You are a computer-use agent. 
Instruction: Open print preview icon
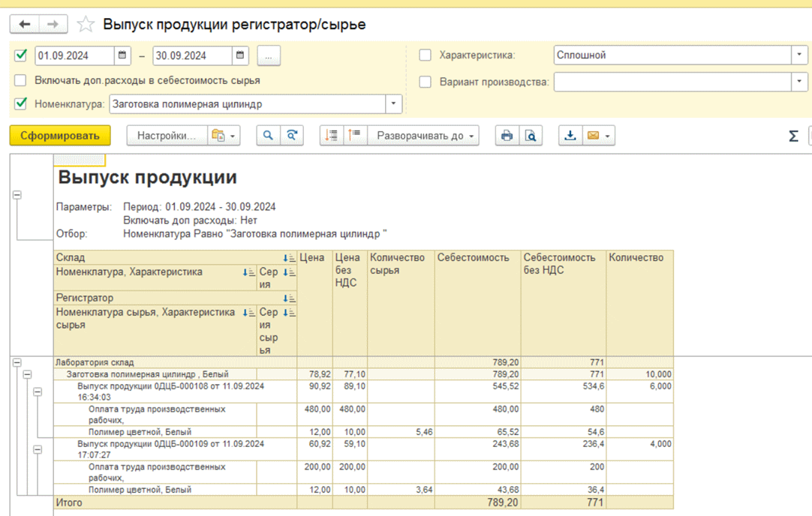[x=531, y=136]
